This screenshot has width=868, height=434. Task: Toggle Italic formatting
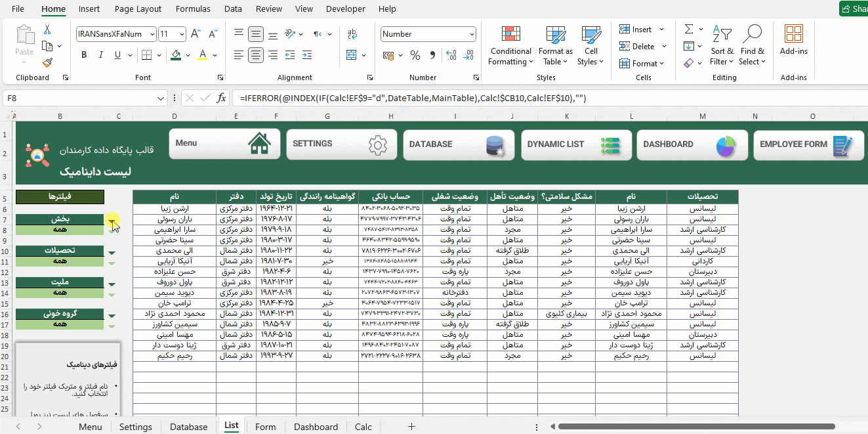point(102,54)
